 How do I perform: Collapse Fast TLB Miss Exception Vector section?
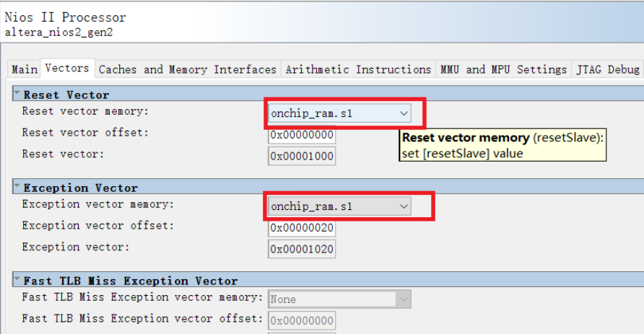(x=17, y=281)
